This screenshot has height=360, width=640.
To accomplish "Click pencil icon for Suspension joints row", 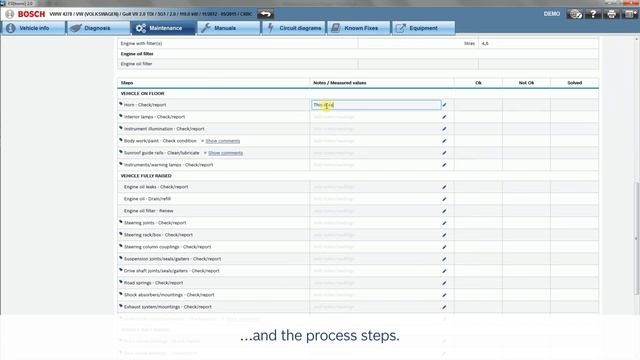I will click(444, 259).
